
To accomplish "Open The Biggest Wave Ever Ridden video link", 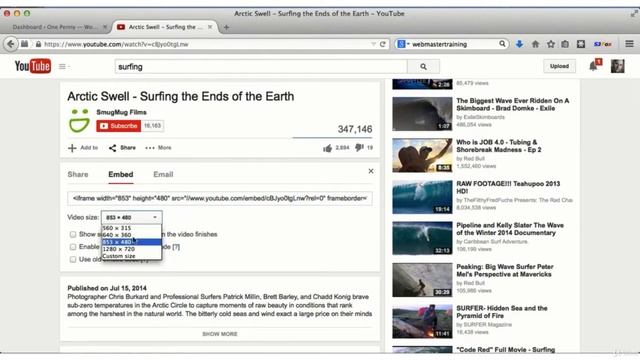I will click(x=513, y=104).
